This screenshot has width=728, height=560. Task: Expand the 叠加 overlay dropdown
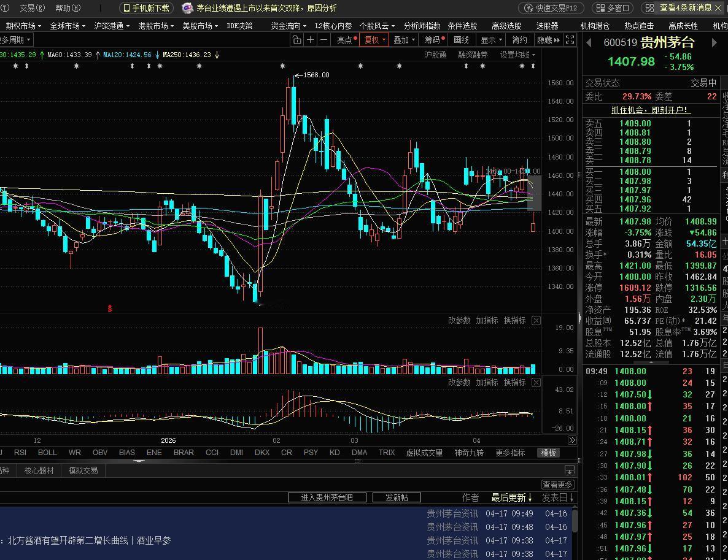[x=405, y=40]
